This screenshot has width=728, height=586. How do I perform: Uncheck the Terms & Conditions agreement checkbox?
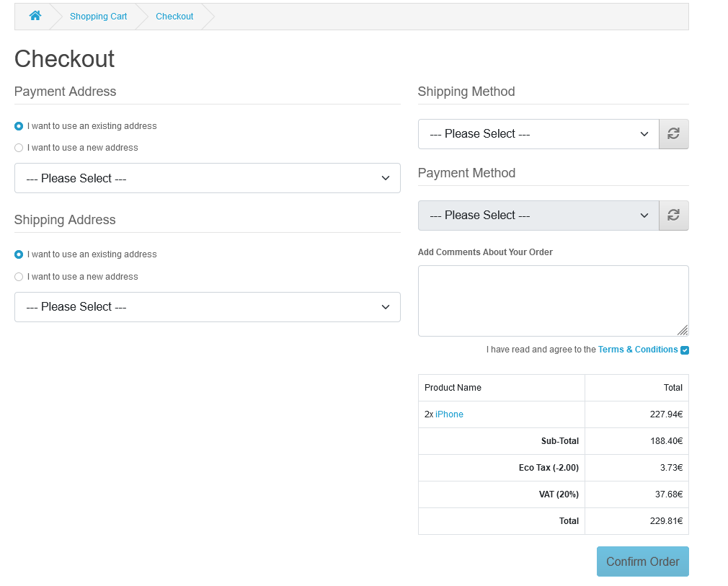pos(684,349)
